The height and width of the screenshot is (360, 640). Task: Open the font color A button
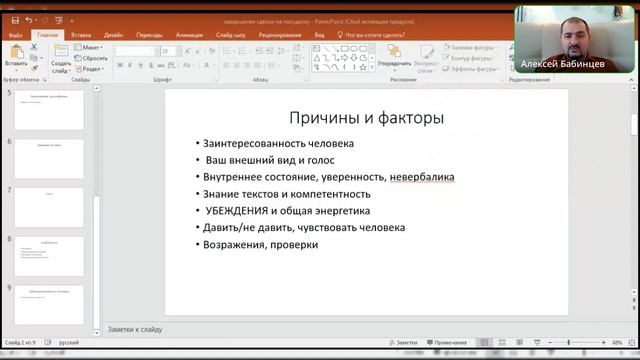pyautogui.click(x=207, y=65)
